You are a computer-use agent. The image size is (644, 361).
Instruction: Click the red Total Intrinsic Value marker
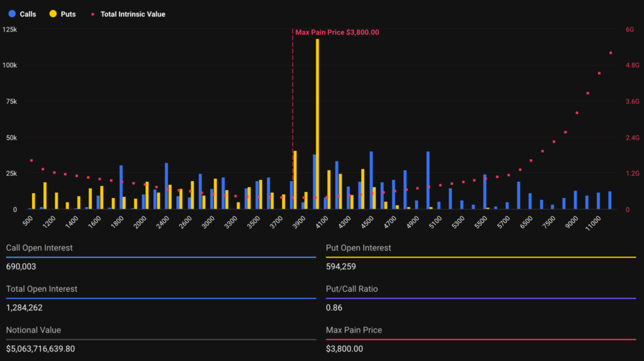point(94,14)
